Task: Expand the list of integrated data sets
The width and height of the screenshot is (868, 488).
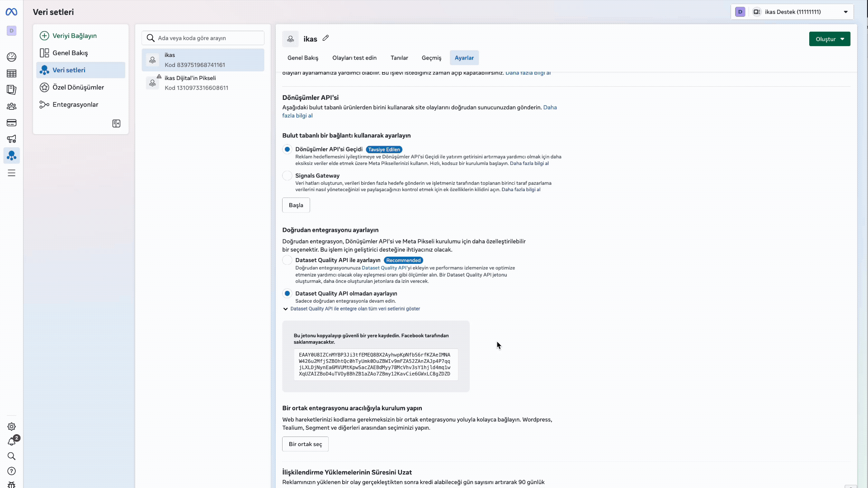Action: point(355,309)
